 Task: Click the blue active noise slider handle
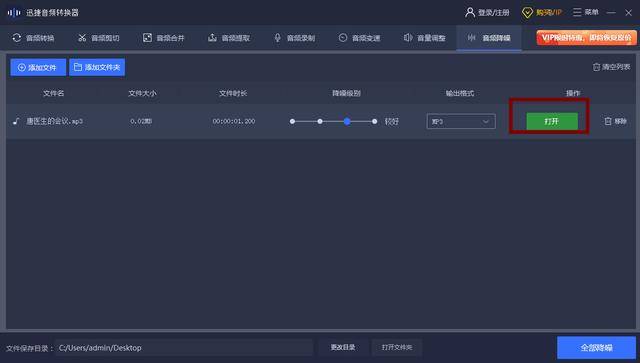(x=347, y=121)
